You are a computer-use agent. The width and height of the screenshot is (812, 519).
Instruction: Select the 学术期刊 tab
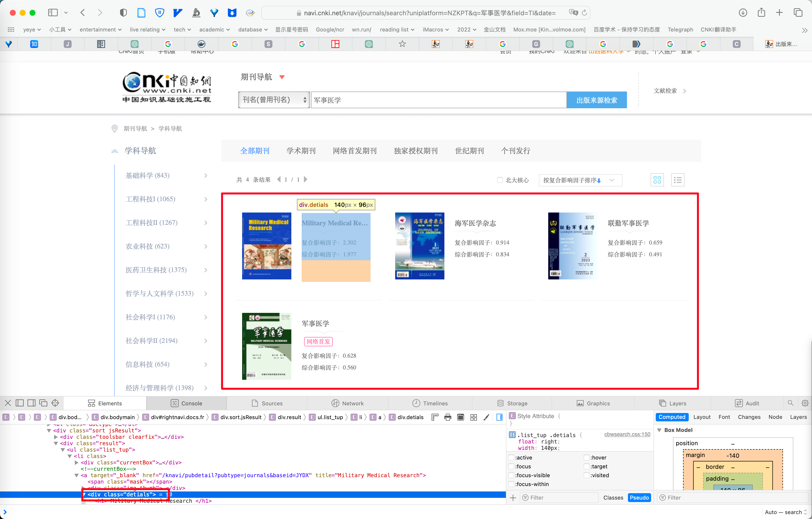(x=301, y=151)
